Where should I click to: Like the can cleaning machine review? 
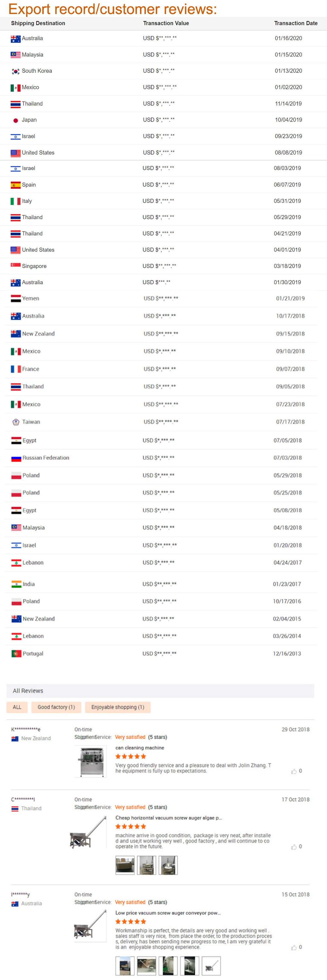coord(294,771)
